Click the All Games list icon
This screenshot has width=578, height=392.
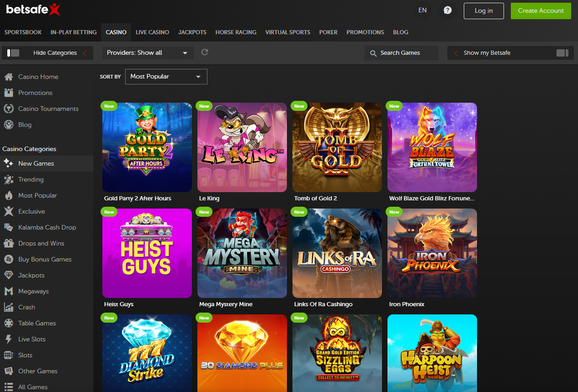[x=8, y=387]
